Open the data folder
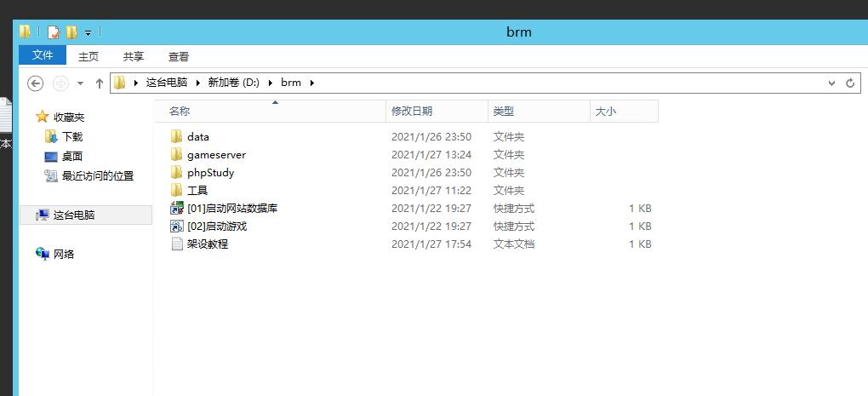The image size is (868, 396). click(197, 136)
